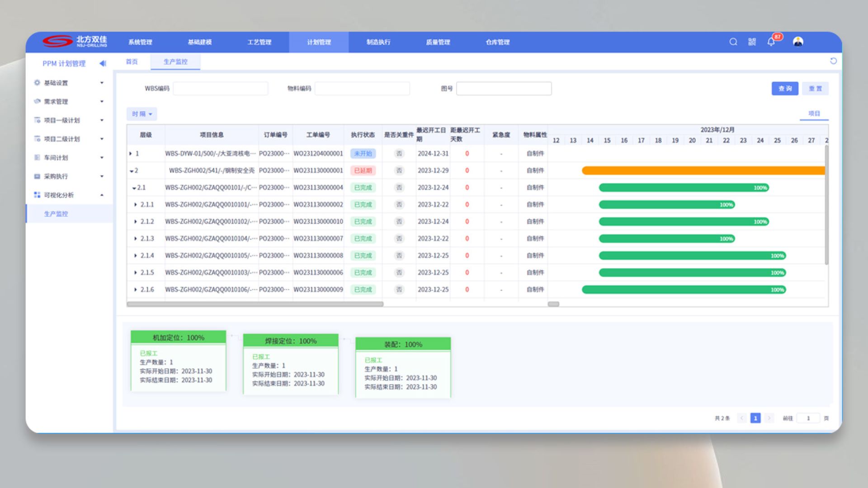Click the 查询 button

pyautogui.click(x=784, y=89)
